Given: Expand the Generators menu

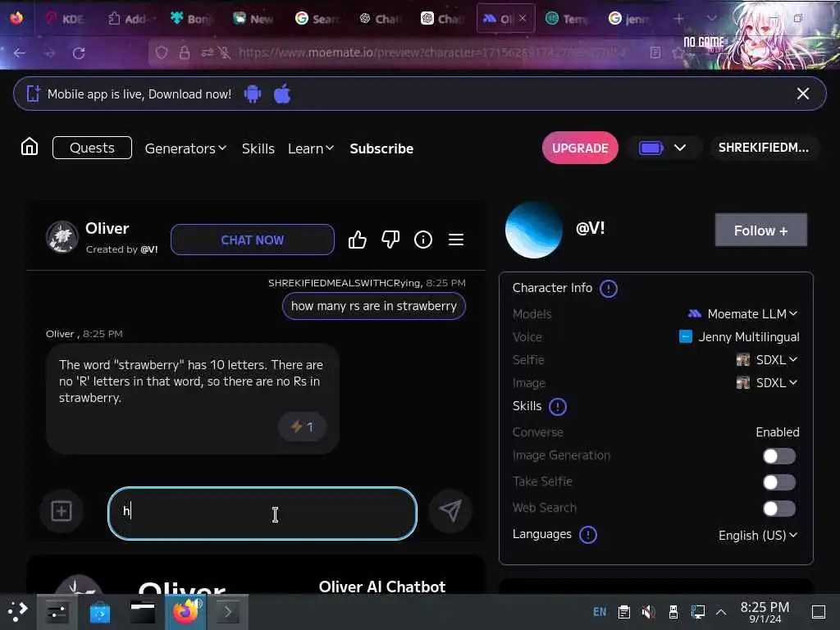Looking at the screenshot, I should (185, 148).
